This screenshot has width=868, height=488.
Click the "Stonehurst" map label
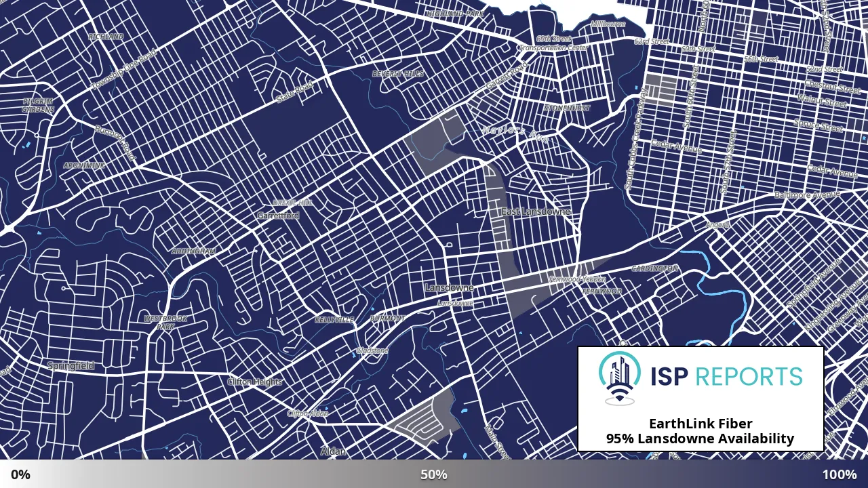pos(567,108)
